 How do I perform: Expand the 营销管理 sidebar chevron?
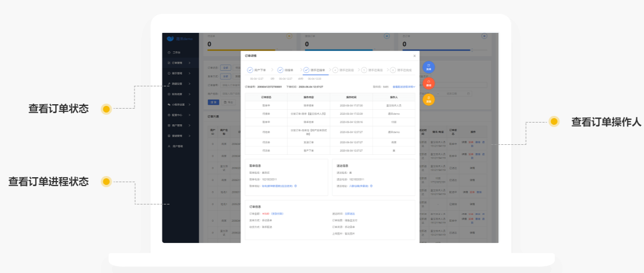[189, 136]
